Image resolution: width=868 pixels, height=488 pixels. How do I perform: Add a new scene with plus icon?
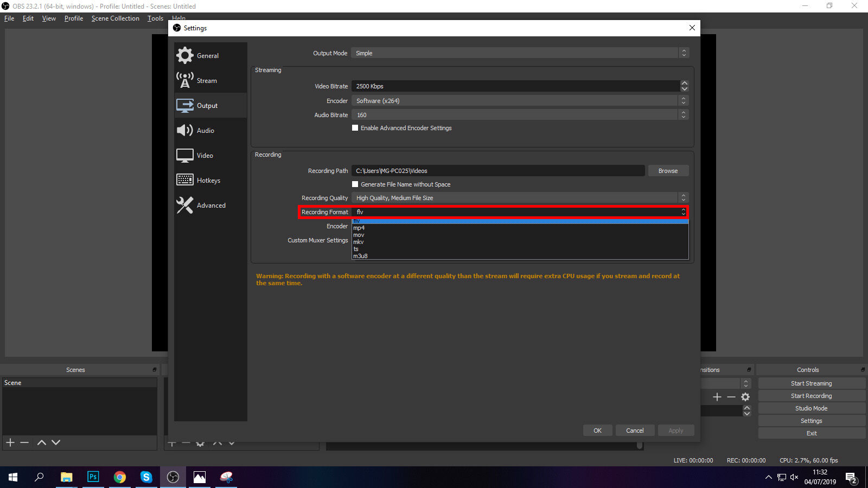(10, 442)
